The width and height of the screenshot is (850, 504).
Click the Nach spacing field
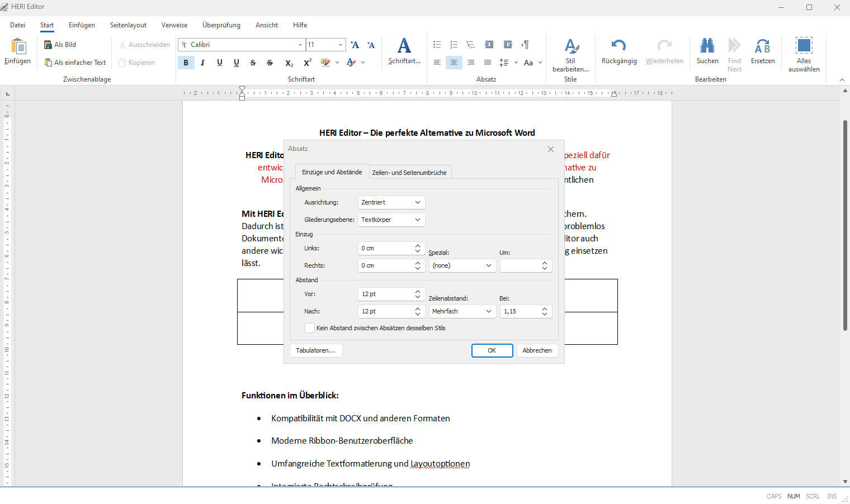[391, 311]
